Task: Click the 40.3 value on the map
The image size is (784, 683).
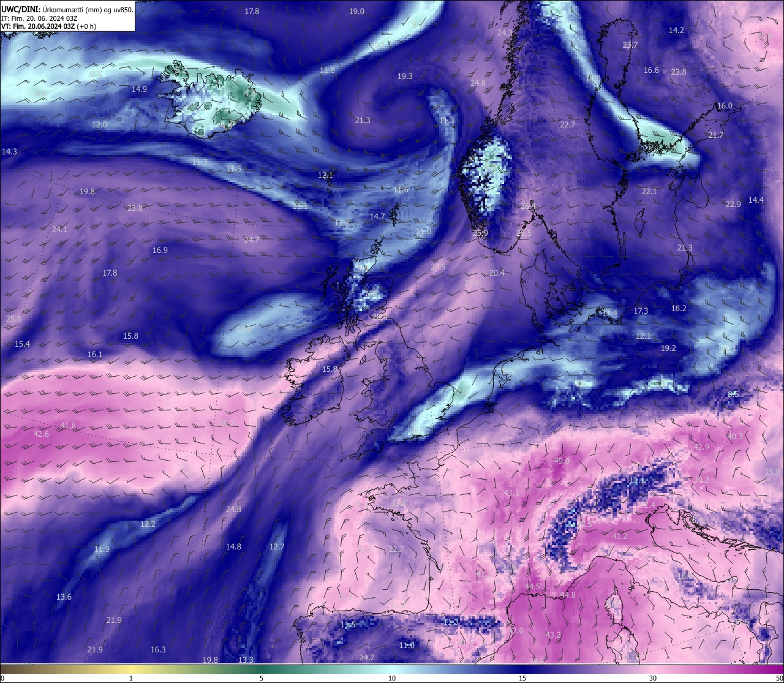Action: tap(734, 436)
